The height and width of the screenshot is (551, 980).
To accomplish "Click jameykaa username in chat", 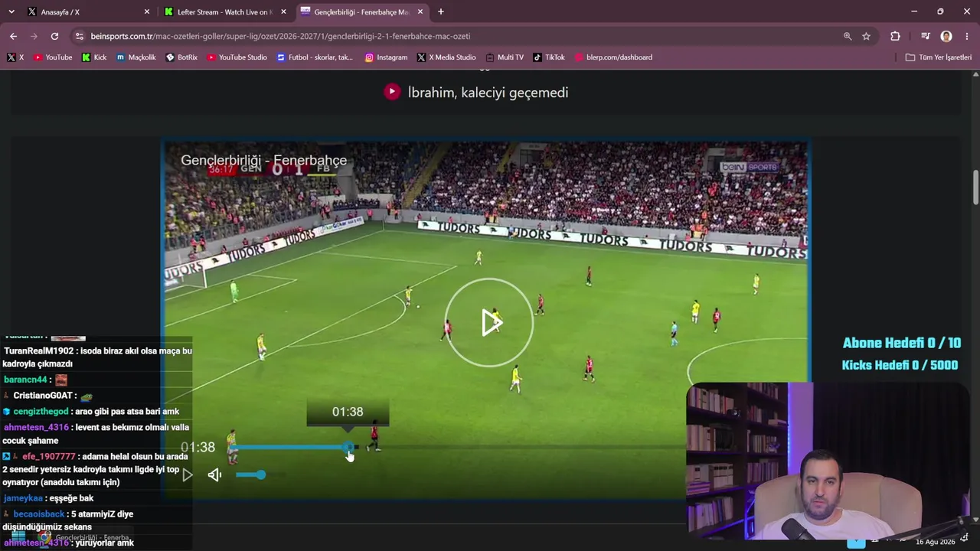I will 23,498.
